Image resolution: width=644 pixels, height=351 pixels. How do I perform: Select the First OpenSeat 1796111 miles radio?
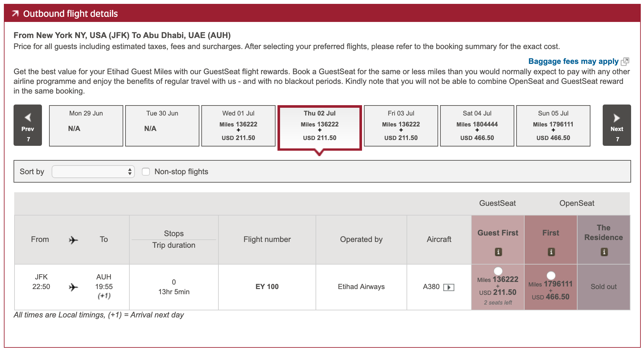(x=551, y=275)
